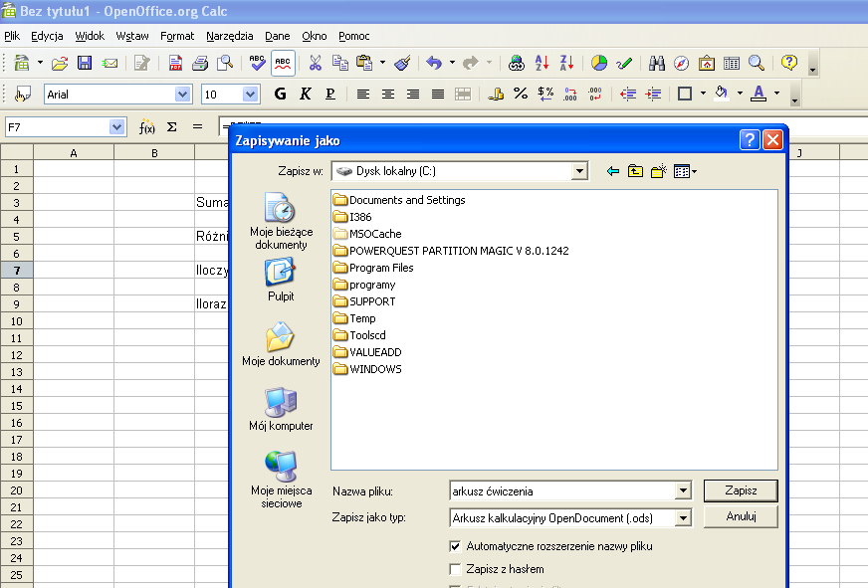Toggle AutoSpellcheck ABC underline icon
868x588 pixels.
point(283,63)
